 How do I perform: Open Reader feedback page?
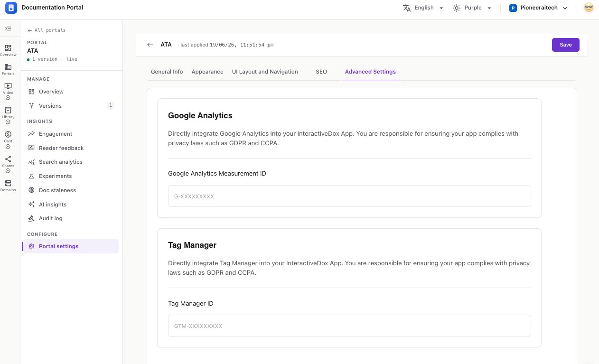[71, 148]
